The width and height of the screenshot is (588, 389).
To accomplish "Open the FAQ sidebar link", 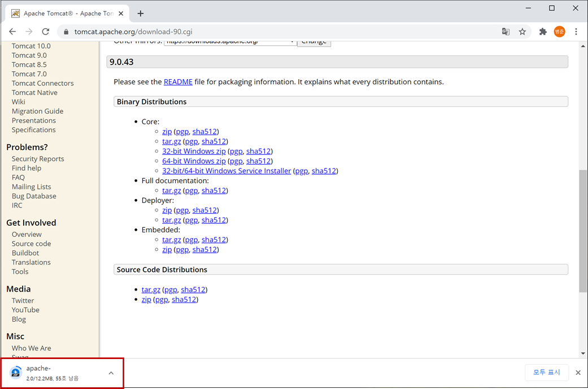I will (18, 177).
